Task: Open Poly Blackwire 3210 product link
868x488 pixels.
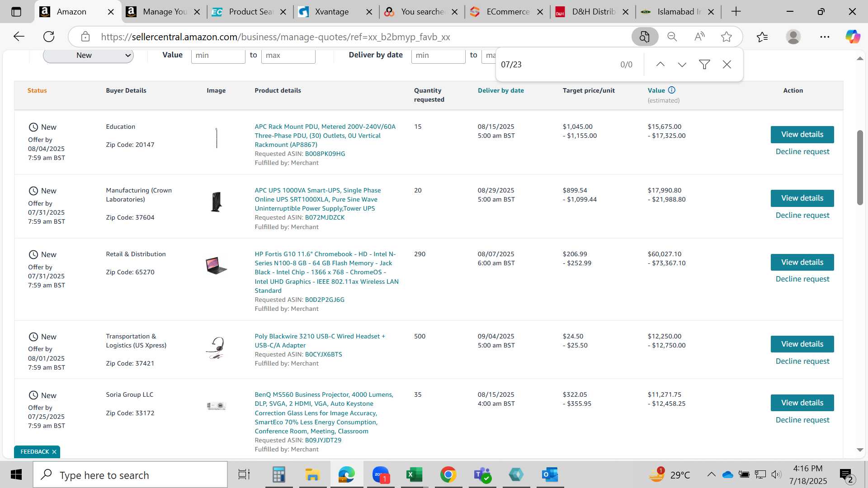Action: click(x=320, y=341)
